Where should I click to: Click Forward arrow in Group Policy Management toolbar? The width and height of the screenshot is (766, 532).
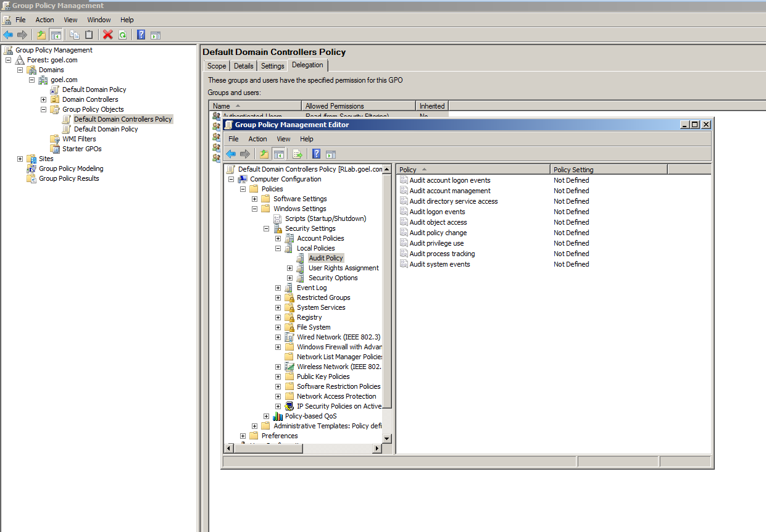click(22, 35)
